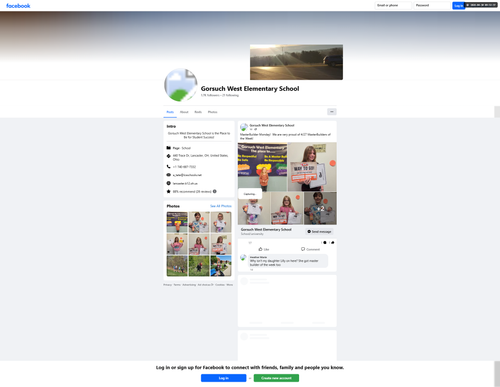Open bottom-left post photo of child
Image resolution: width=500 pixels, height=387 pixels.
pos(254,208)
